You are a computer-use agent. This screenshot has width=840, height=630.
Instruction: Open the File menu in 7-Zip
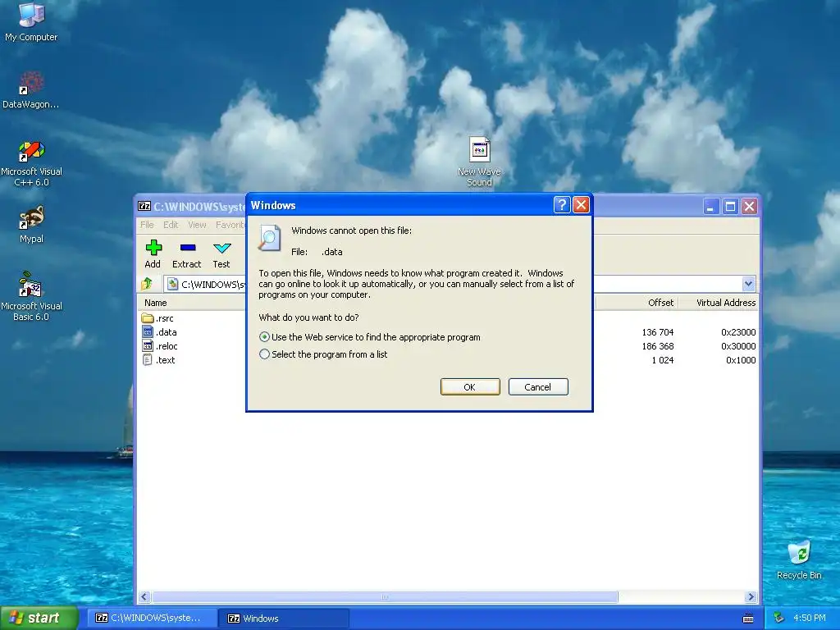(x=148, y=225)
